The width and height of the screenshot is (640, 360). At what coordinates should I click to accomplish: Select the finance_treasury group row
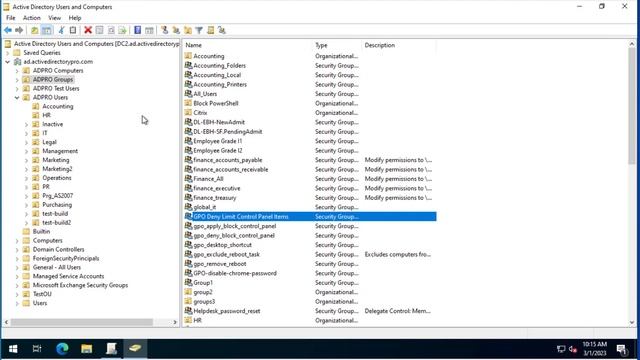click(310, 198)
